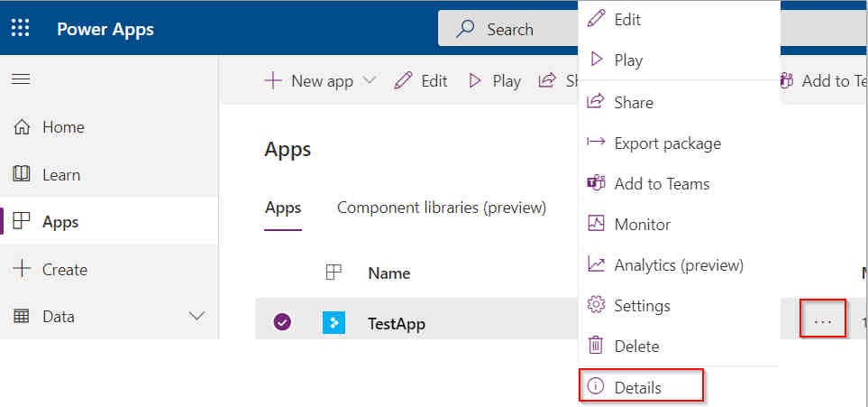
Task: Click into the Search box
Action: coord(508,29)
